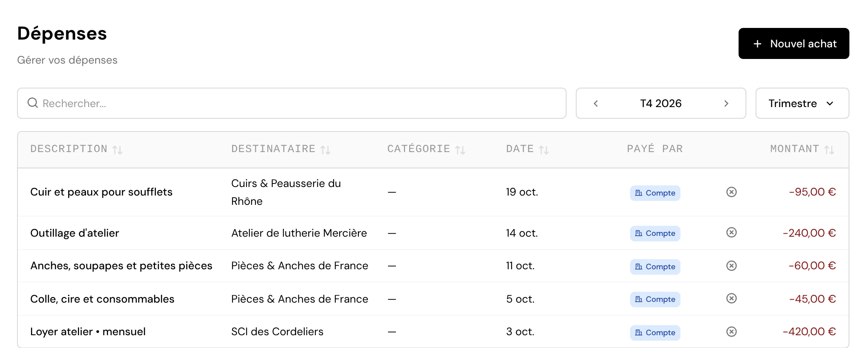868x348 pixels.
Task: Click the circled X icon in the Loyer atelier row
Action: click(x=731, y=332)
